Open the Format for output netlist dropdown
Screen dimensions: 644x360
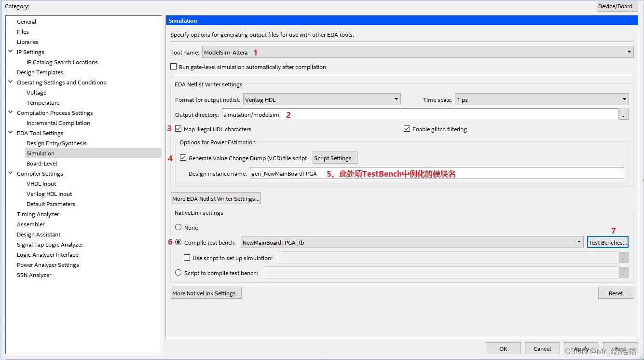[x=395, y=99]
